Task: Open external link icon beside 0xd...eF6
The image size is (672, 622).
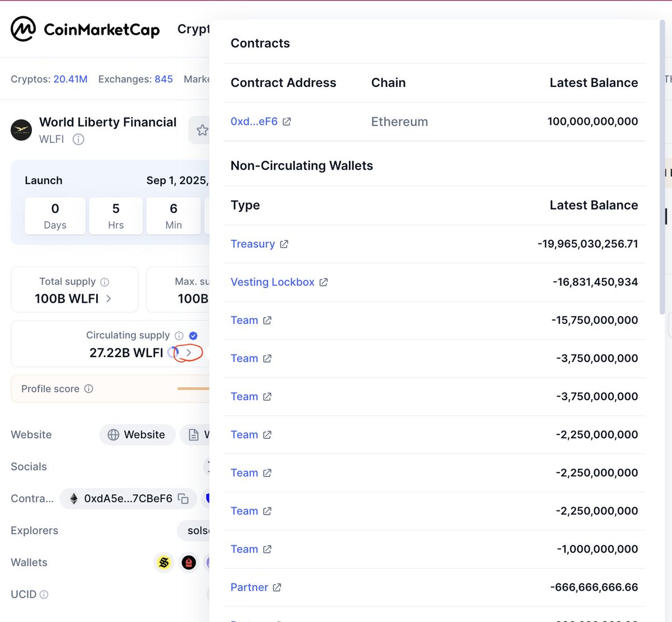Action: coord(287,122)
